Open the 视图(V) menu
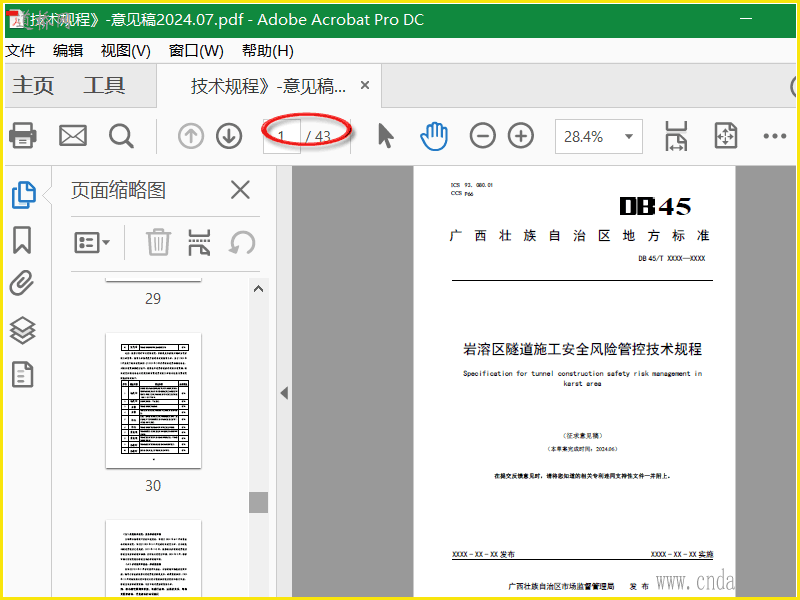The height and width of the screenshot is (600, 800). click(x=126, y=51)
